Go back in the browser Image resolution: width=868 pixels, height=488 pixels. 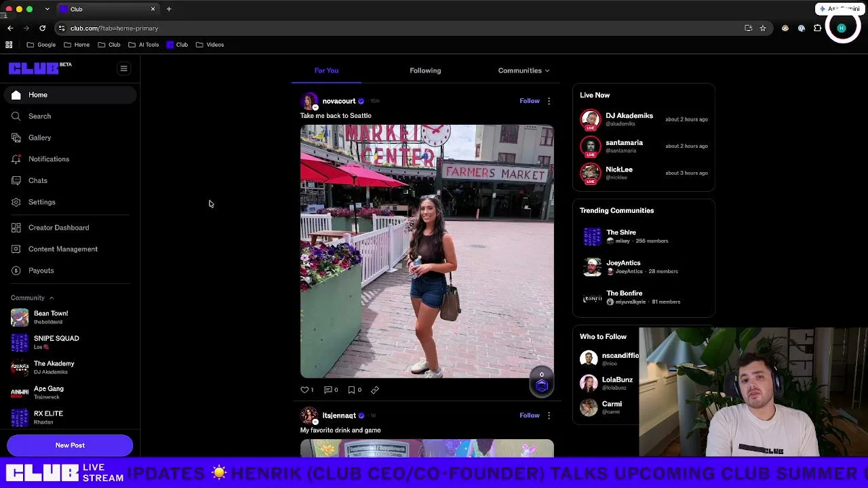tap(10, 28)
